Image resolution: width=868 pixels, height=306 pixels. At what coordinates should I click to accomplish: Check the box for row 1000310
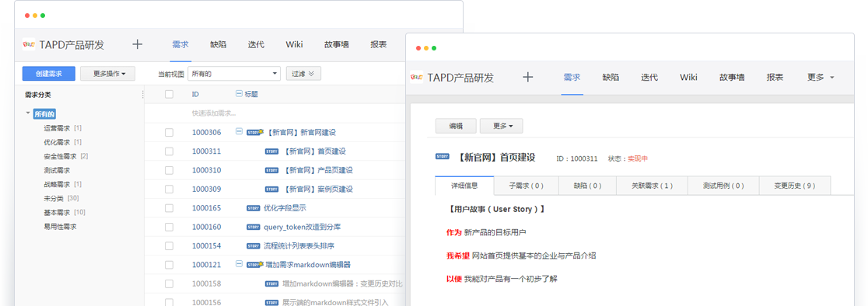point(169,170)
